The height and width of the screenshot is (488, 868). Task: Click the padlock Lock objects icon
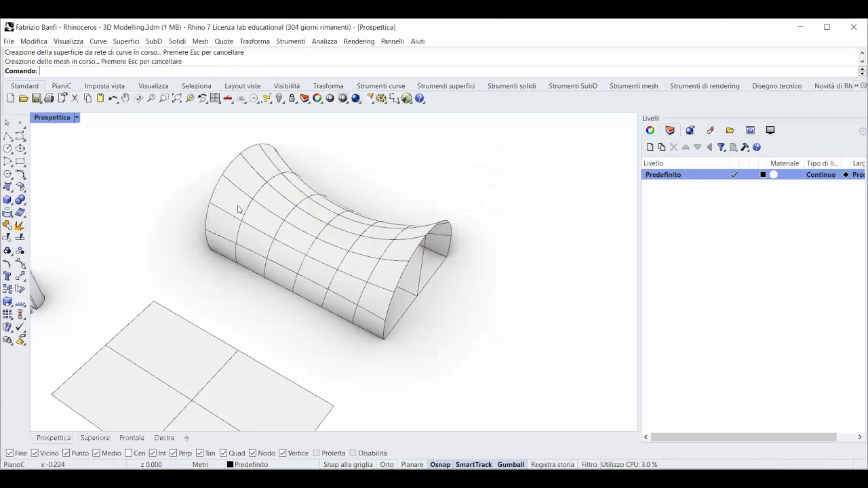[x=292, y=98]
